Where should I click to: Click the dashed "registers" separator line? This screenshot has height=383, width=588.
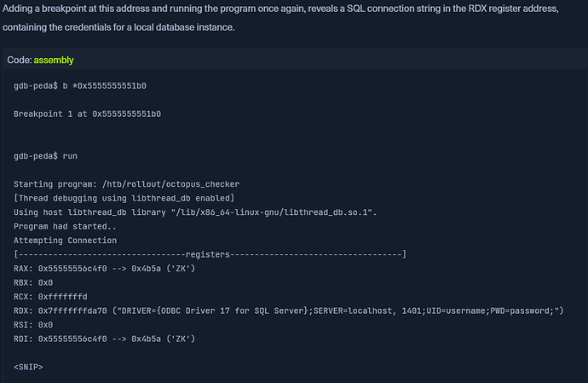pos(210,254)
